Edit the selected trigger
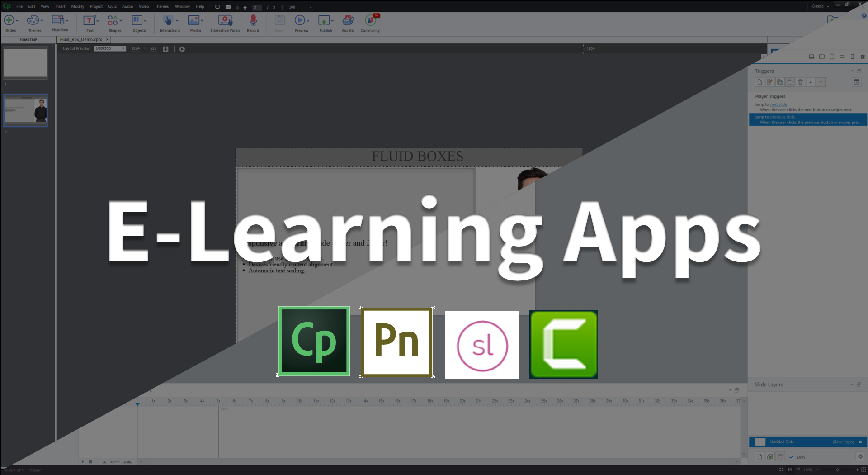Image resolution: width=868 pixels, height=475 pixels. click(769, 82)
